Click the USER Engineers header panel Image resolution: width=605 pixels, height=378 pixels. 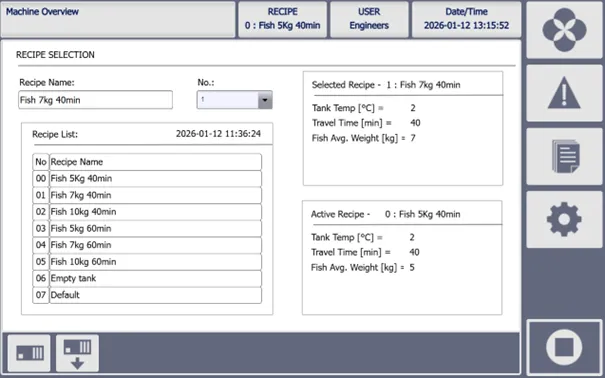[x=369, y=19]
